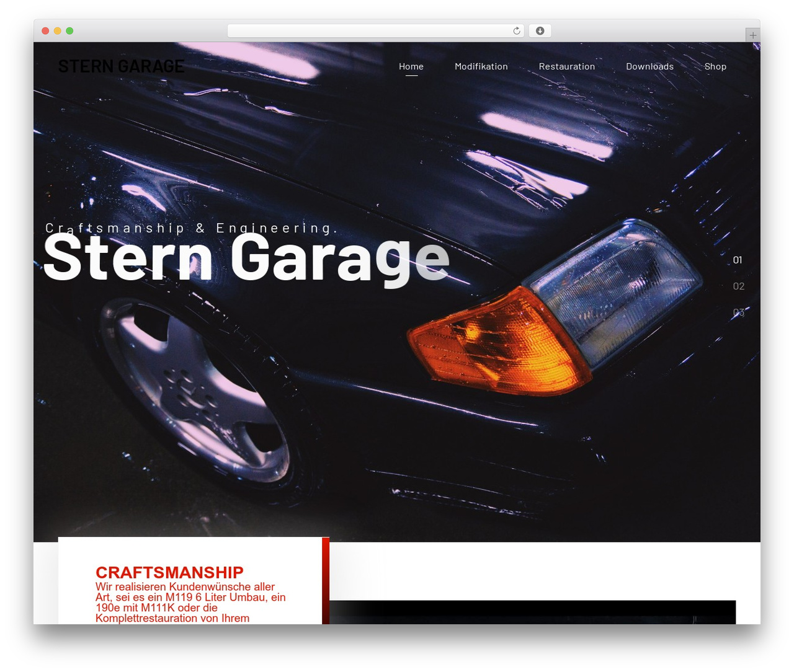794x672 pixels.
Task: Navigate to Downloads in the site menu
Action: click(x=649, y=66)
